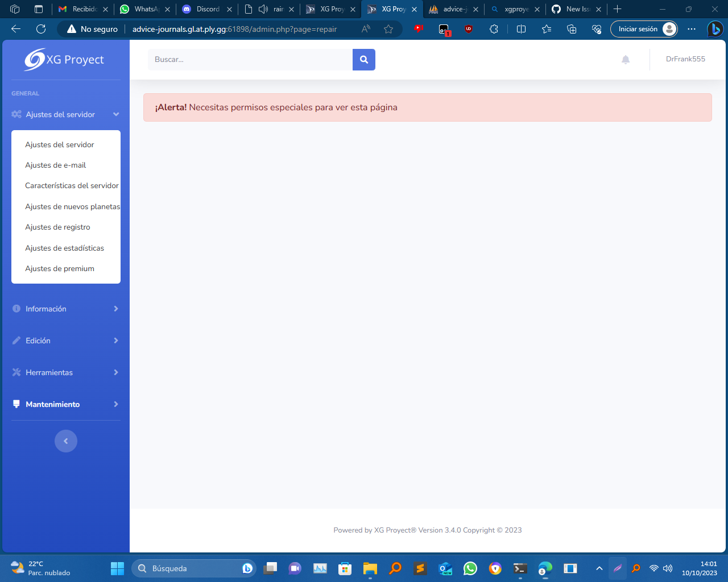Open the Ajustes del servidor gear icon
This screenshot has width=728, height=582.
[x=15, y=114]
